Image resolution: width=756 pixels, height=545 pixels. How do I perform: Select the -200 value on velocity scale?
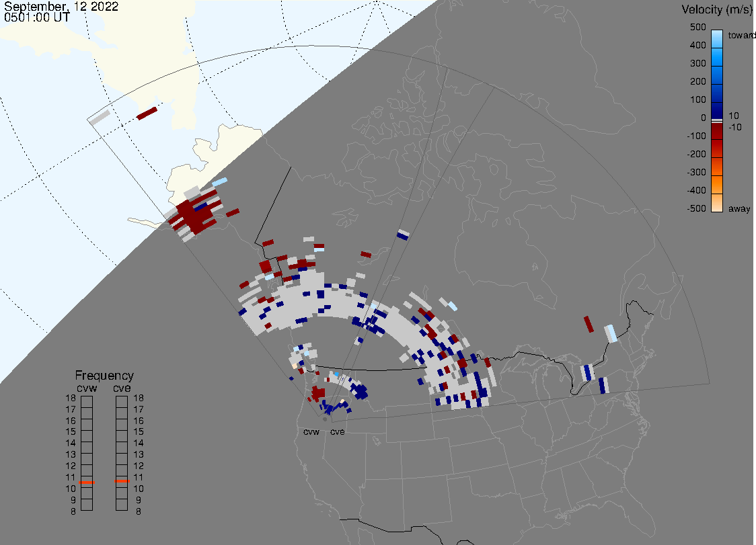click(696, 154)
